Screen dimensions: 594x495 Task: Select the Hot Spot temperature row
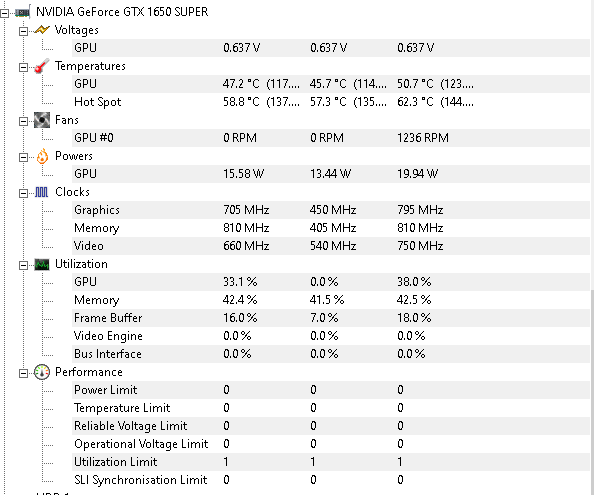point(331,102)
